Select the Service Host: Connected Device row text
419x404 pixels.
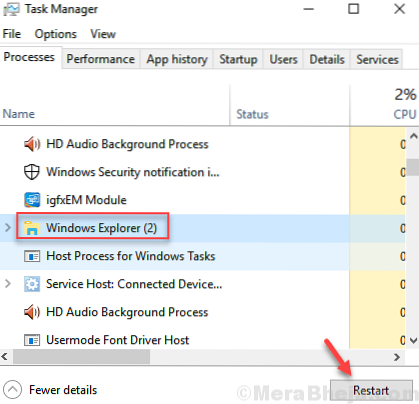click(134, 284)
